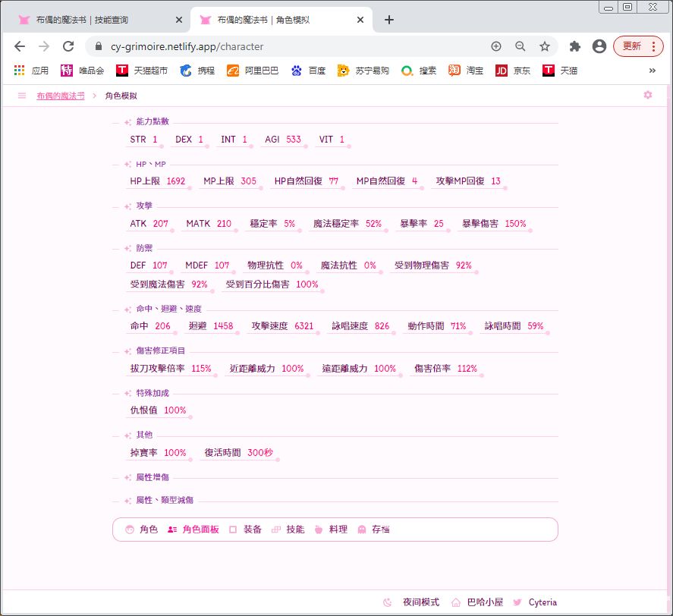Click the padlock site info icon
The width and height of the screenshot is (673, 616).
click(x=99, y=46)
